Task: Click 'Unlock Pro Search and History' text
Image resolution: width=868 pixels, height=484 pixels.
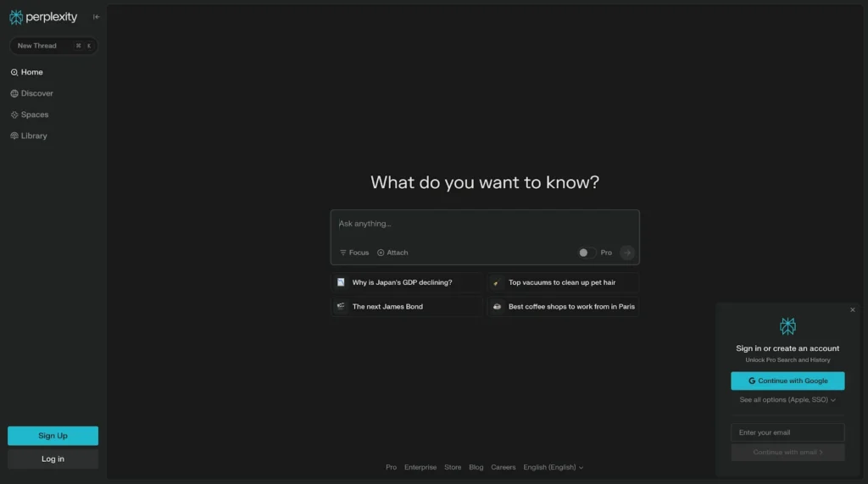Action: [787, 360]
